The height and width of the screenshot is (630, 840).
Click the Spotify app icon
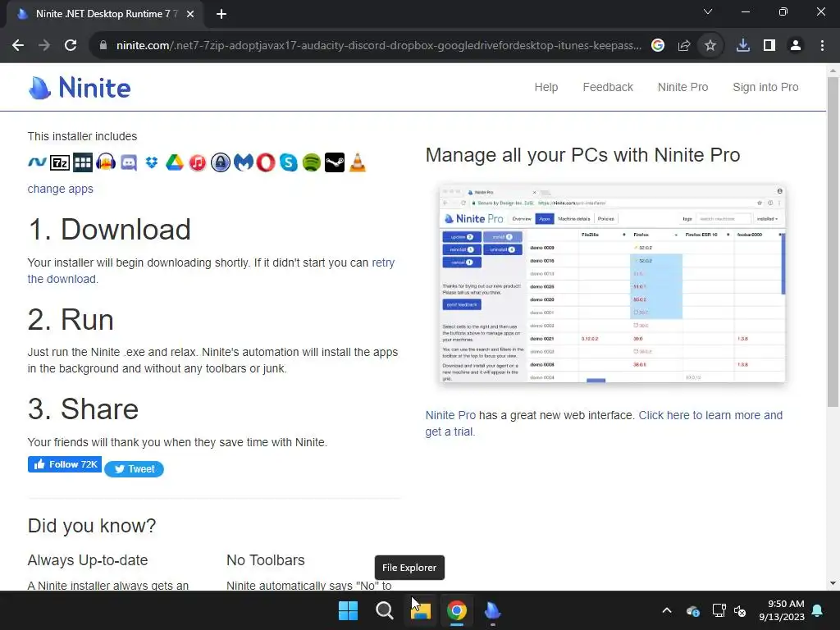point(312,162)
